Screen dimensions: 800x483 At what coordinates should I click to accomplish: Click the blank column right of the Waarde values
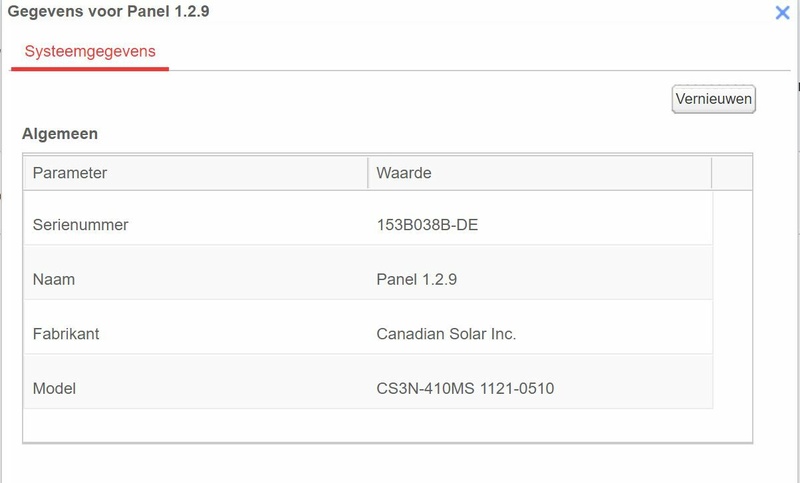point(731,300)
